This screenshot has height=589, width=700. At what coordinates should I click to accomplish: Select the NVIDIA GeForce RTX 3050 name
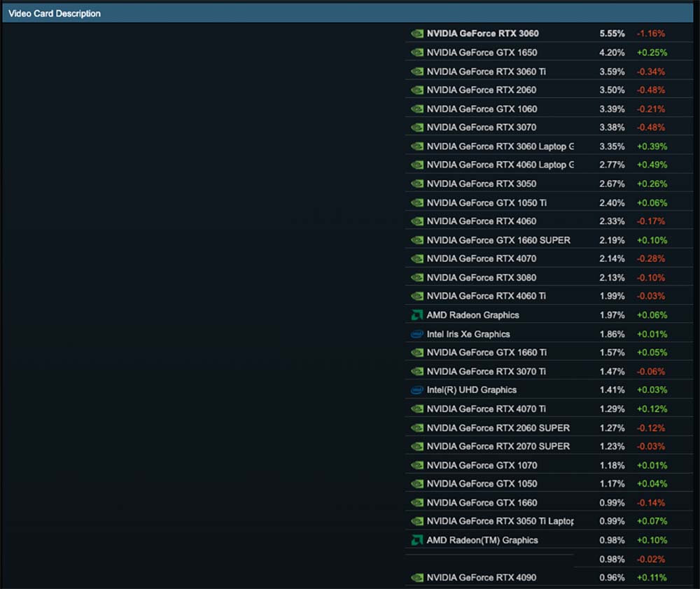pyautogui.click(x=482, y=183)
